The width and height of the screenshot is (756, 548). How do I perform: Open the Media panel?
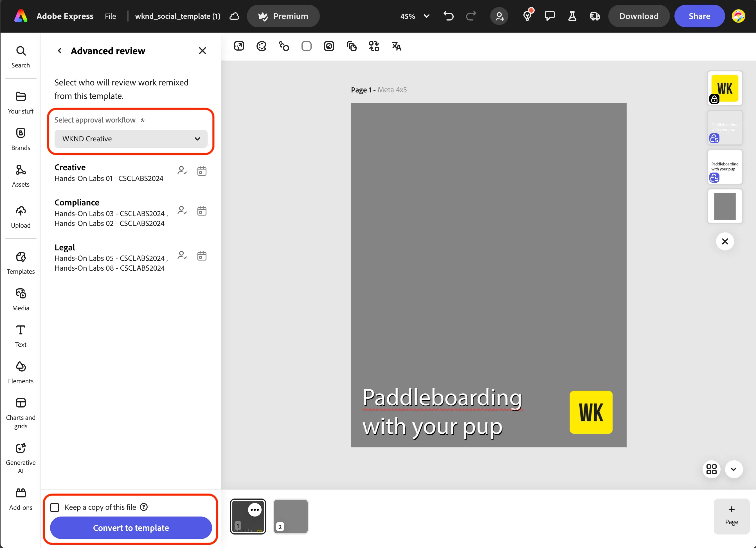pyautogui.click(x=21, y=300)
